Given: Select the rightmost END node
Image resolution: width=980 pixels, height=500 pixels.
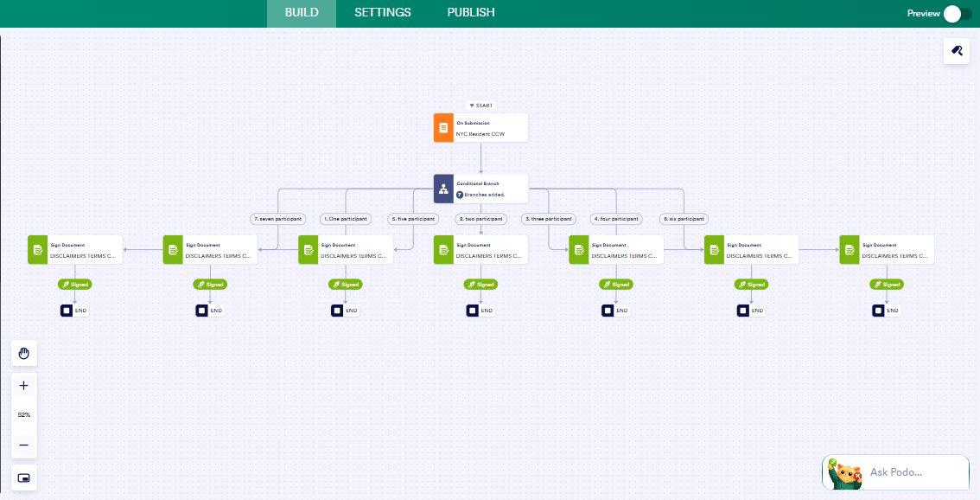Looking at the screenshot, I should click(887, 311).
